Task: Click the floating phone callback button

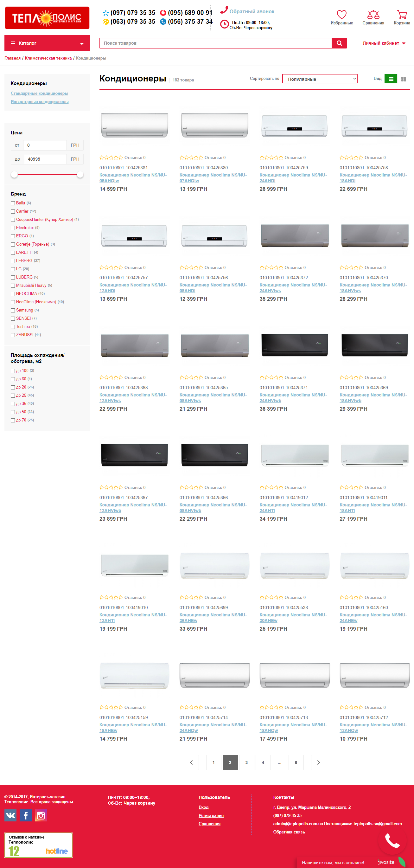Action: click(392, 841)
